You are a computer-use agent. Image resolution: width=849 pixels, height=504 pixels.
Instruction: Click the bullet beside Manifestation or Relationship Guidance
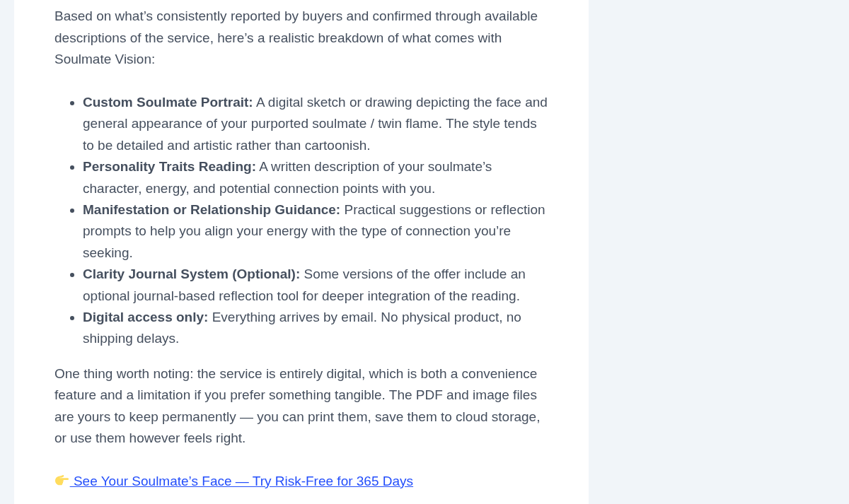point(72,211)
